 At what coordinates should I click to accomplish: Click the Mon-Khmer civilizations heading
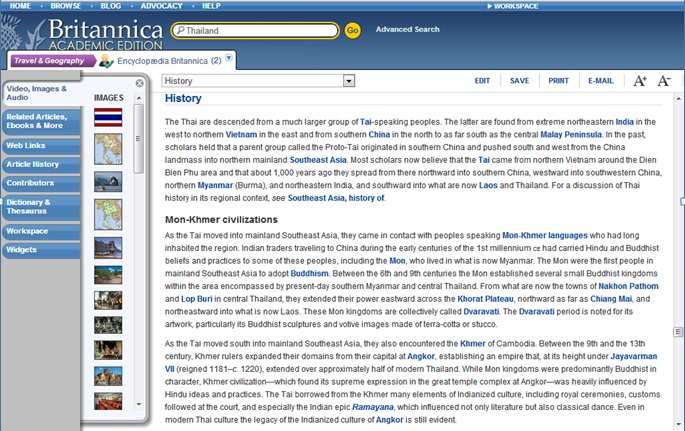pos(221,220)
